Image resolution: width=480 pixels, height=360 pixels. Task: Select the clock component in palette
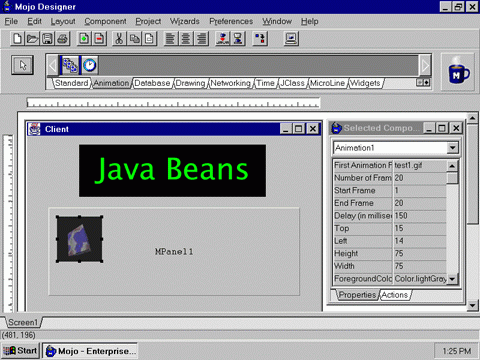(x=89, y=65)
